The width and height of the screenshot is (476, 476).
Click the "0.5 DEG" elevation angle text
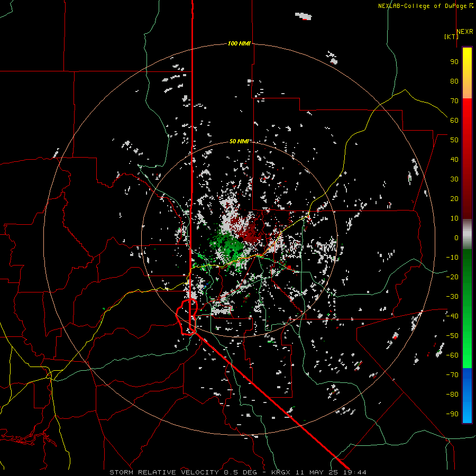(240, 472)
